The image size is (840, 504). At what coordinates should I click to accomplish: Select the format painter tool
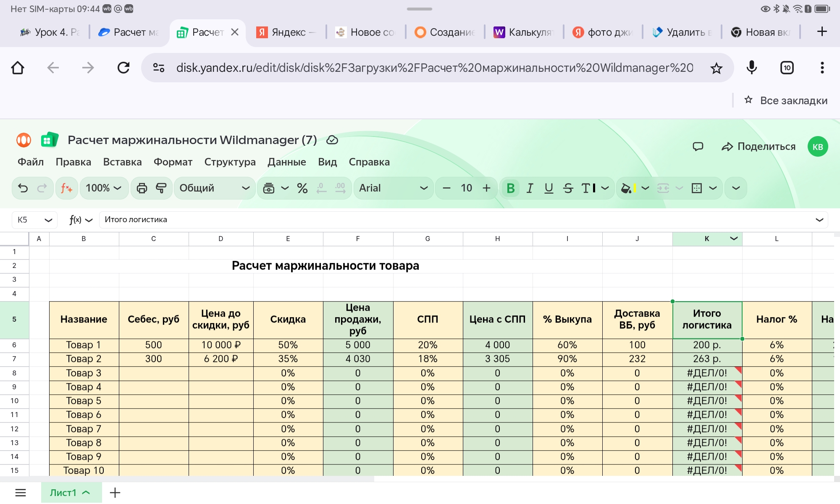pos(161,188)
